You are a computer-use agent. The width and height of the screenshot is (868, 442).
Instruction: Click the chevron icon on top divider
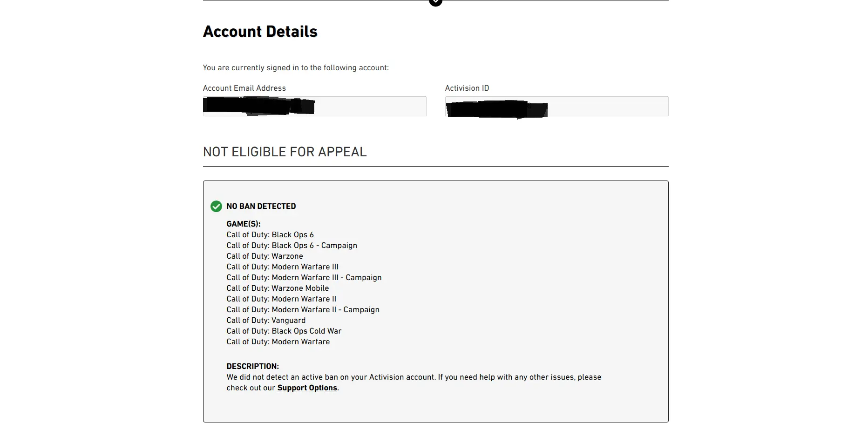[435, 2]
